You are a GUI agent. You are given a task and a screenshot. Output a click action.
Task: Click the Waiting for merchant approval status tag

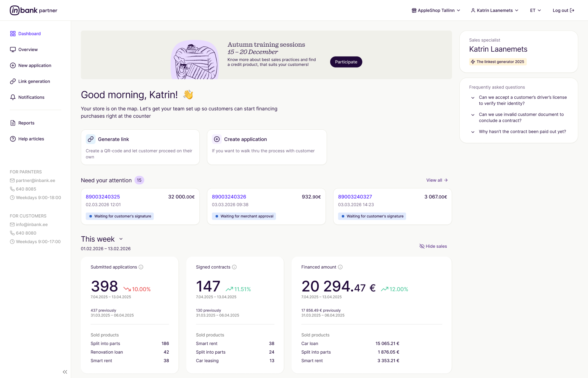point(244,216)
